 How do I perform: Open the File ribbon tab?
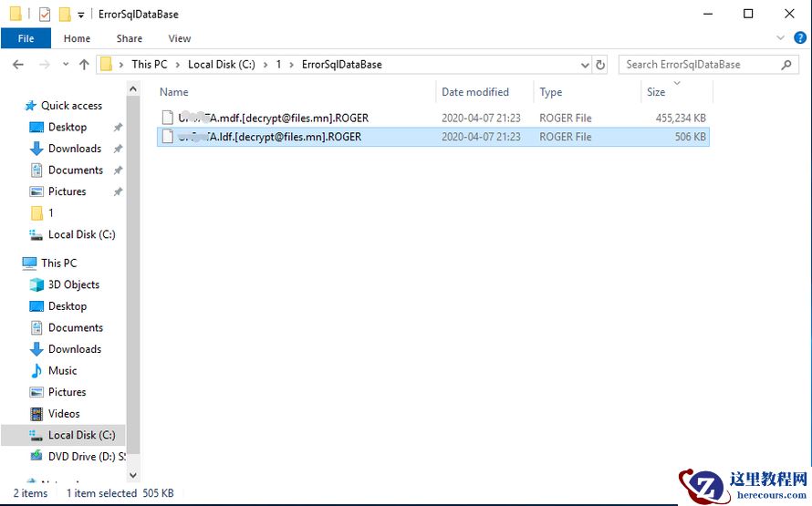point(26,38)
